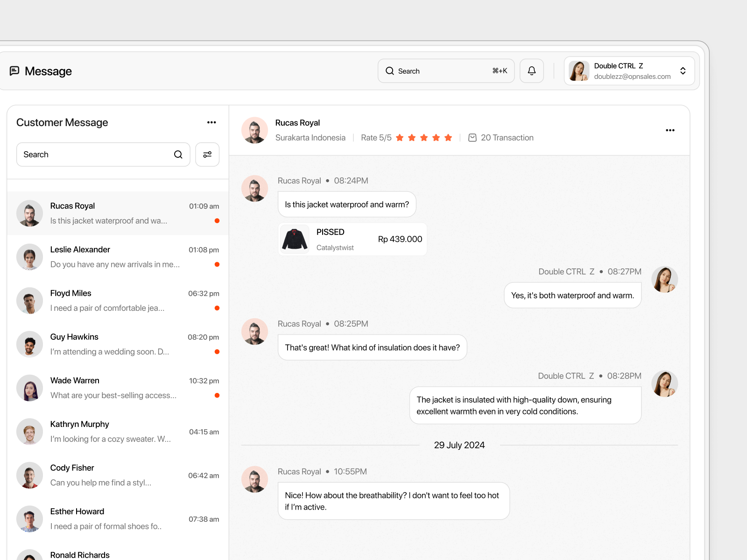
Task: Click the ⌘+K shortcut hint
Action: click(500, 71)
